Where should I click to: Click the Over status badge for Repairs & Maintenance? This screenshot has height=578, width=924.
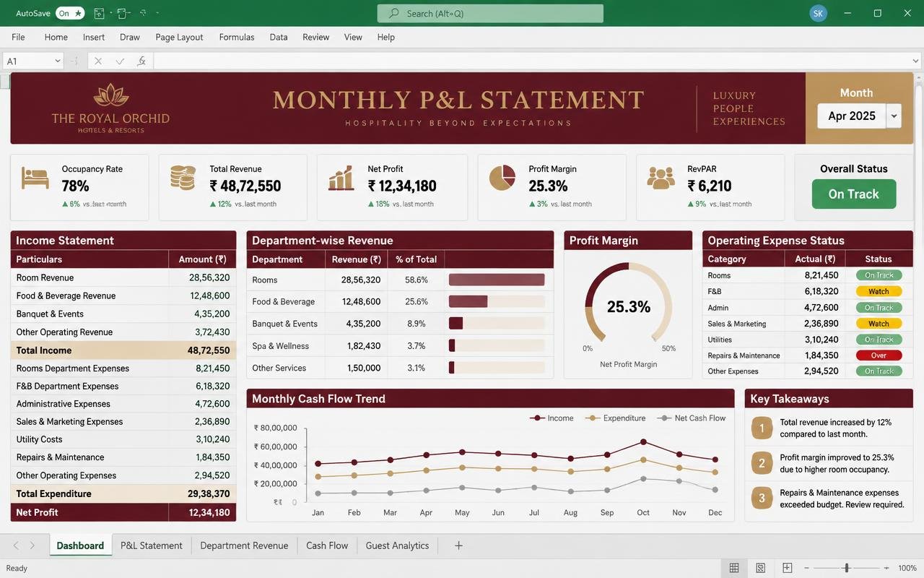click(879, 355)
